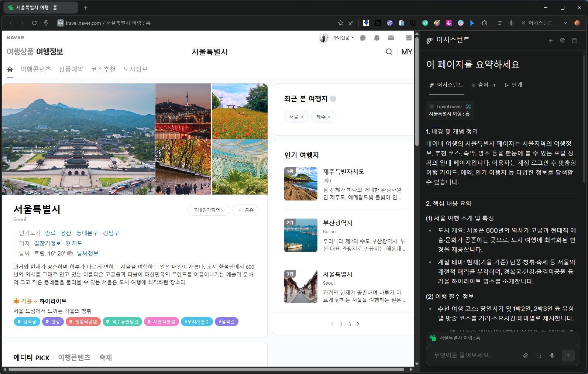Expand the 카이신공 account dropdown
Viewport: 588px width, 374px height.
tap(343, 38)
